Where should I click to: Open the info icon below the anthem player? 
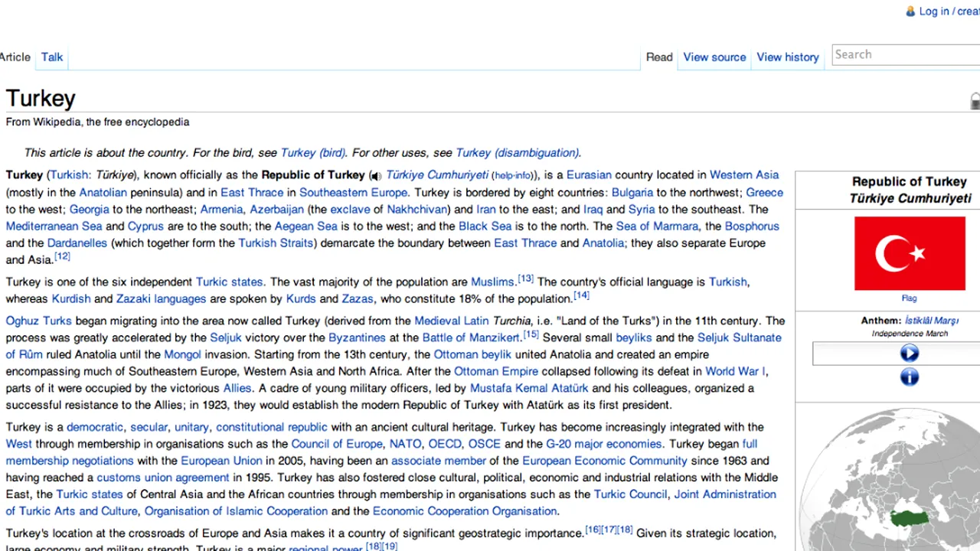pos(909,377)
